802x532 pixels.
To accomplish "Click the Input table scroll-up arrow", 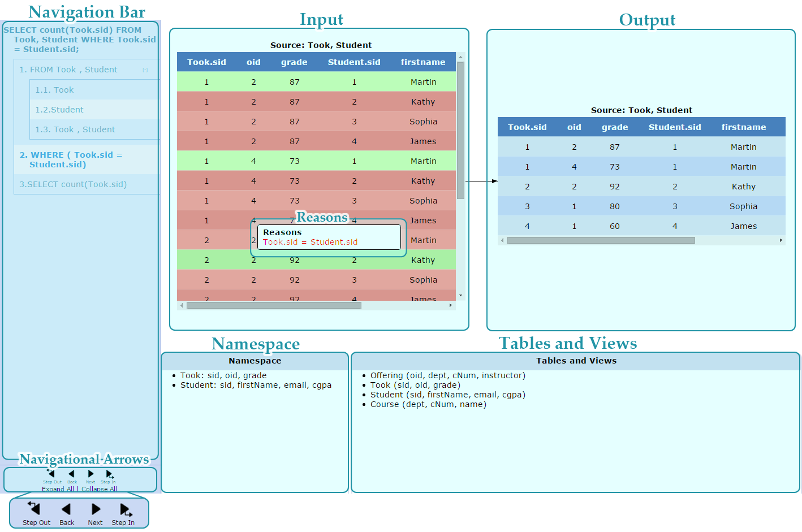I will coord(461,57).
